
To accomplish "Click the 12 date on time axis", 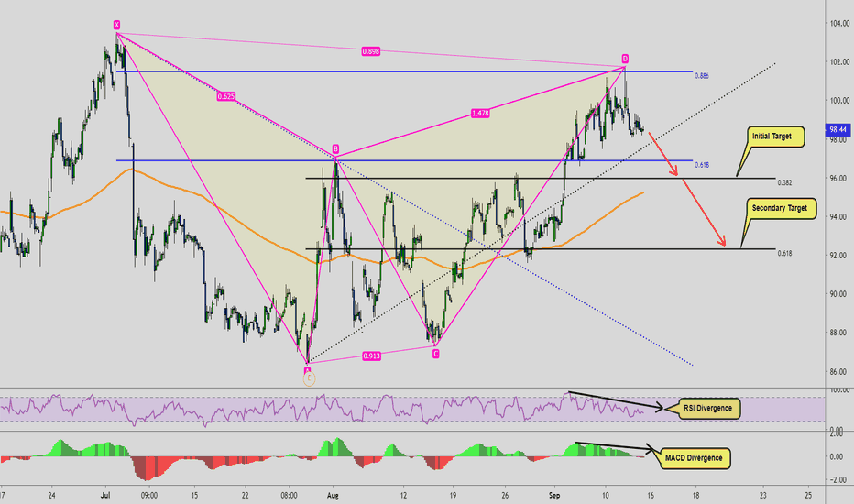I will pos(403,495).
